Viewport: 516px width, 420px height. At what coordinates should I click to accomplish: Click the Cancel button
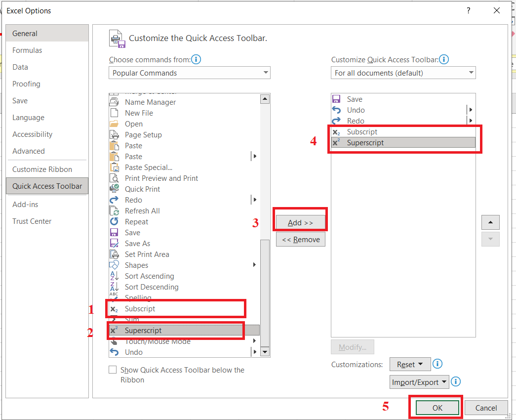point(486,408)
